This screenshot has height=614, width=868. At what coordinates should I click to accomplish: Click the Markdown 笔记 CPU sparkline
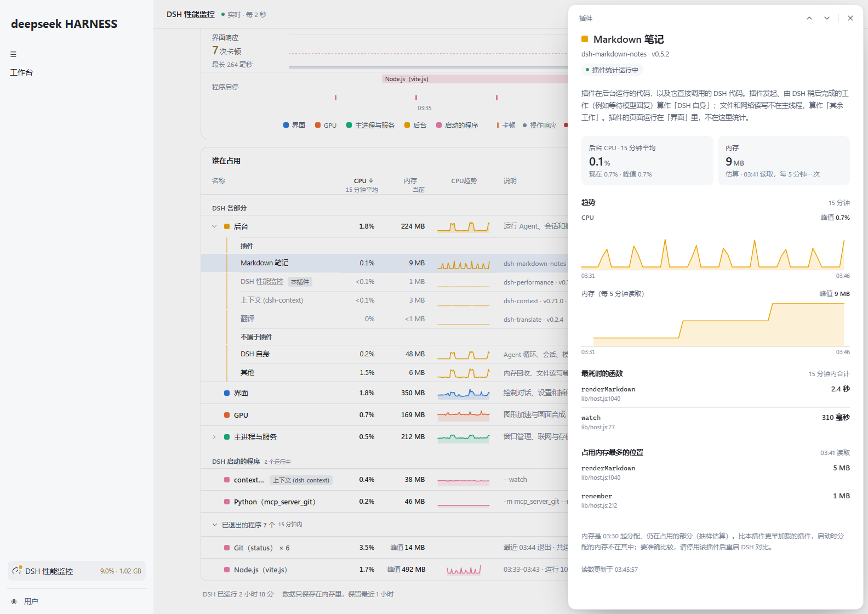(464, 264)
